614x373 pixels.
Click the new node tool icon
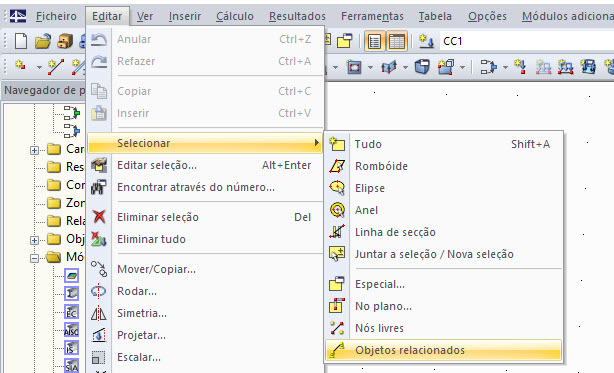point(20,66)
